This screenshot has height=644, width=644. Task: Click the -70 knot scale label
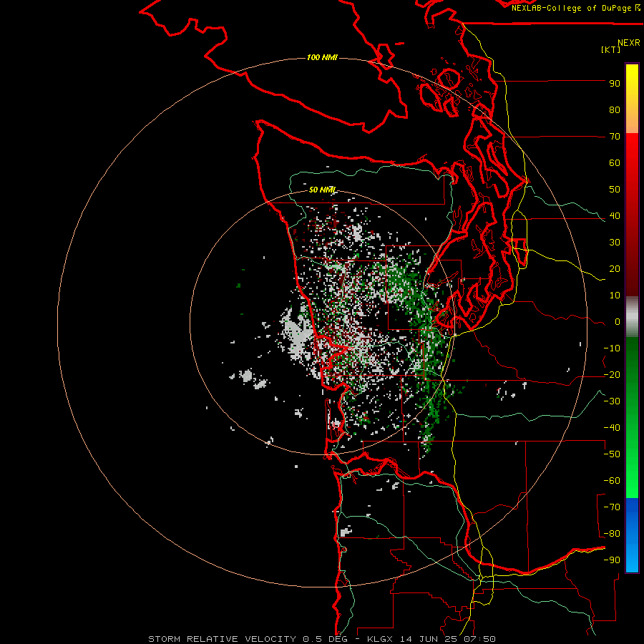click(x=612, y=507)
